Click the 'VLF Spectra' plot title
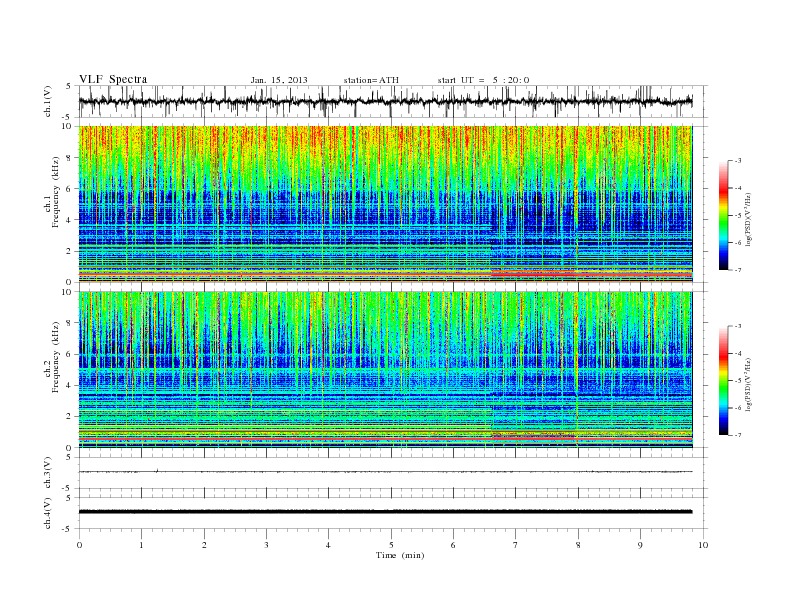Image resolution: width=792 pixels, height=612 pixels. pos(113,79)
